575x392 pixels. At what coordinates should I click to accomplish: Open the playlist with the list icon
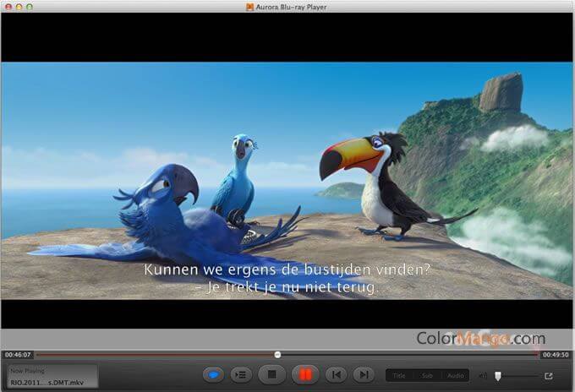[241, 374]
